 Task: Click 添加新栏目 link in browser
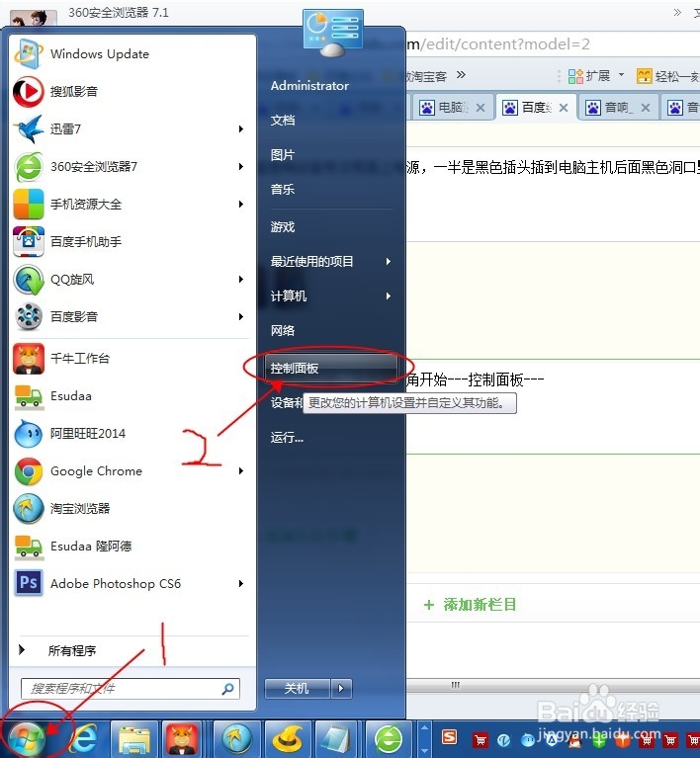click(x=470, y=605)
